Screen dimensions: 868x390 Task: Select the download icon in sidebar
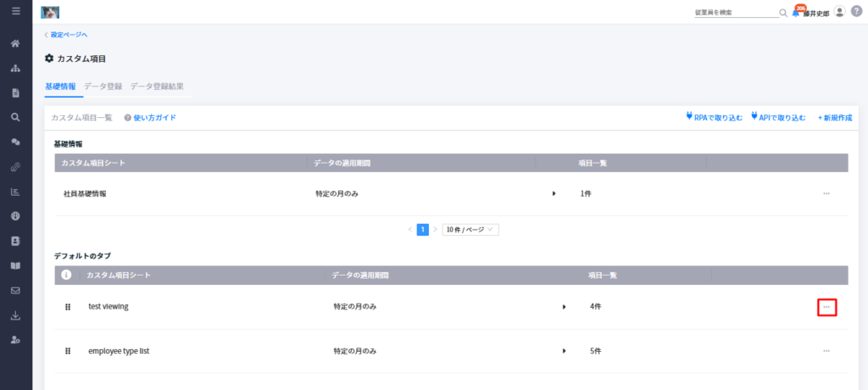click(x=16, y=315)
